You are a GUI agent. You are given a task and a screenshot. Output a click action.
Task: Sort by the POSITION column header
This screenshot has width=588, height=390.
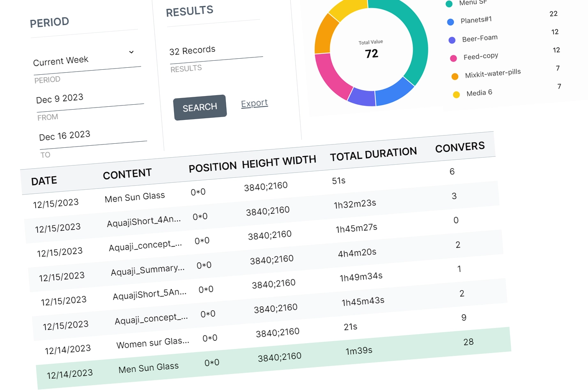[213, 167]
